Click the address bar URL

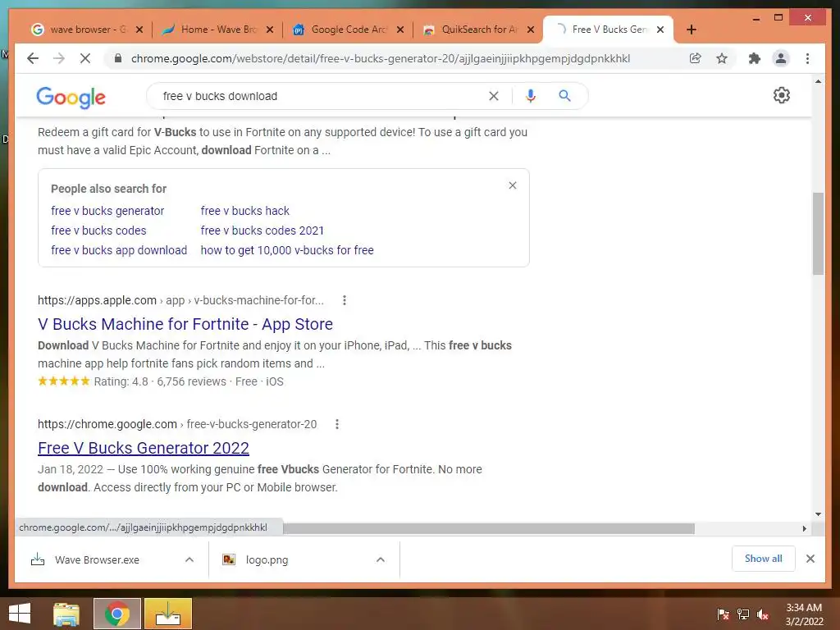point(381,58)
